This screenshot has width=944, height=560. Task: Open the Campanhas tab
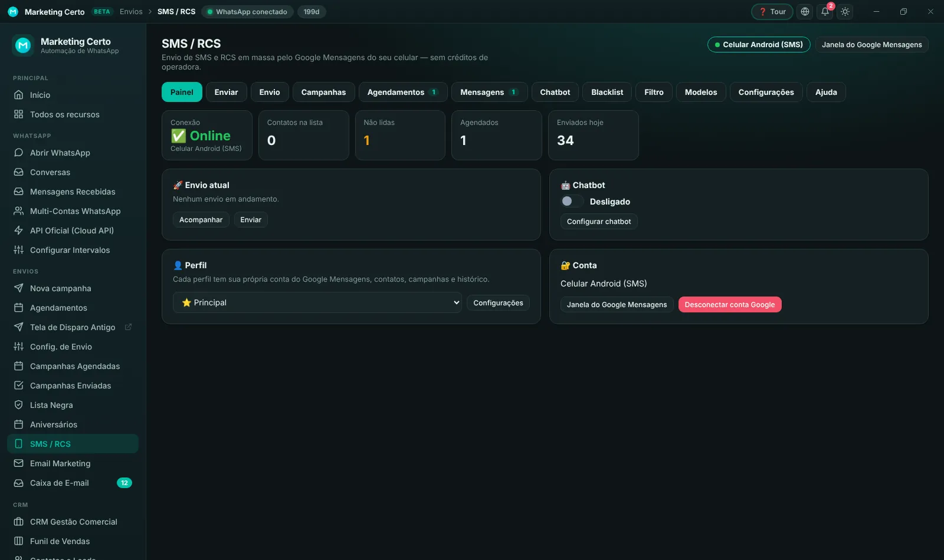(x=323, y=92)
